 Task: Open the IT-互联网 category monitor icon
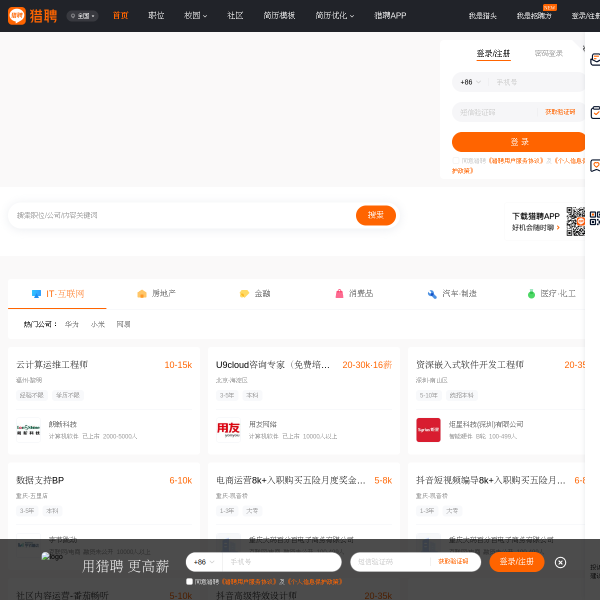36,293
